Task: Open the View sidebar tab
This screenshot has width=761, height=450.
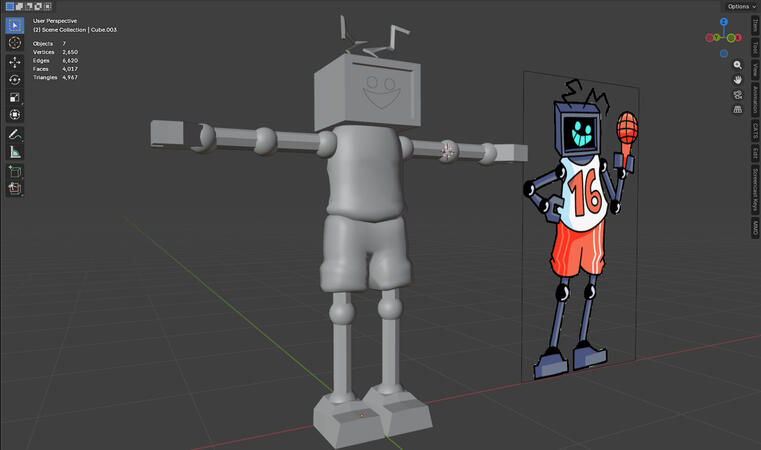Action: [755, 69]
